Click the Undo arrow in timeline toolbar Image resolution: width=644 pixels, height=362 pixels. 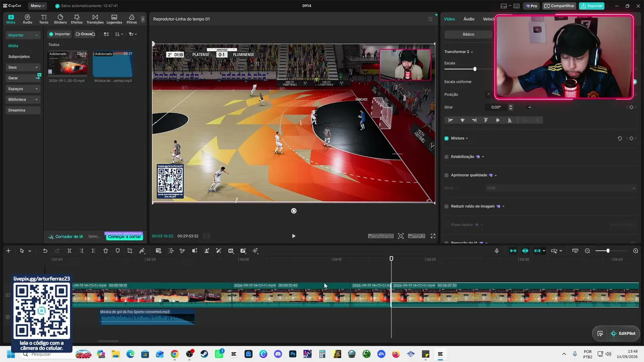pyautogui.click(x=45, y=251)
